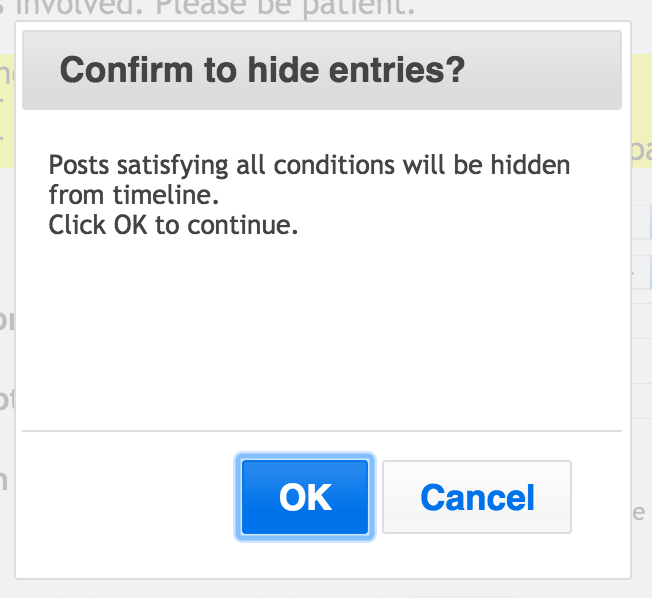Click the empty white area of dialog body

coord(322,333)
